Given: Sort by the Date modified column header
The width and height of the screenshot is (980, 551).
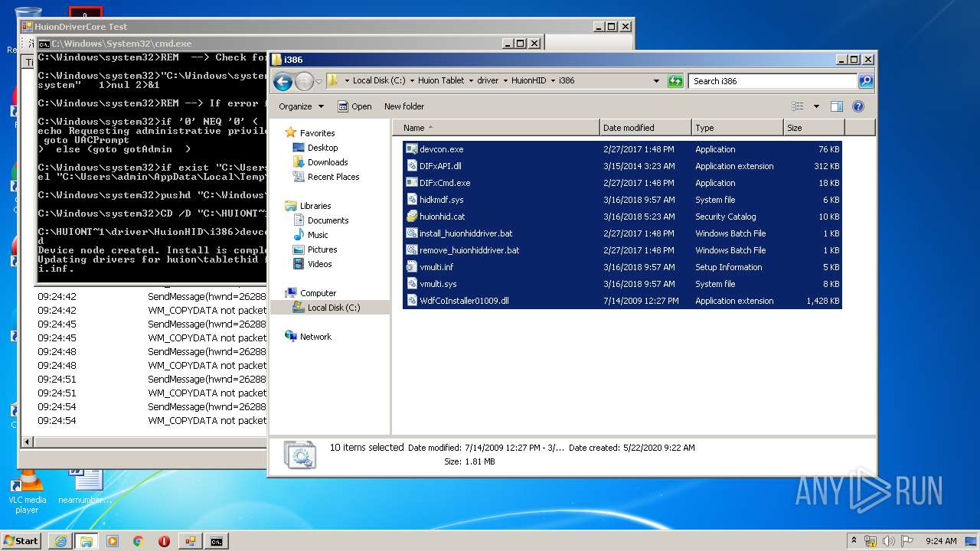Looking at the screenshot, I should click(x=645, y=128).
